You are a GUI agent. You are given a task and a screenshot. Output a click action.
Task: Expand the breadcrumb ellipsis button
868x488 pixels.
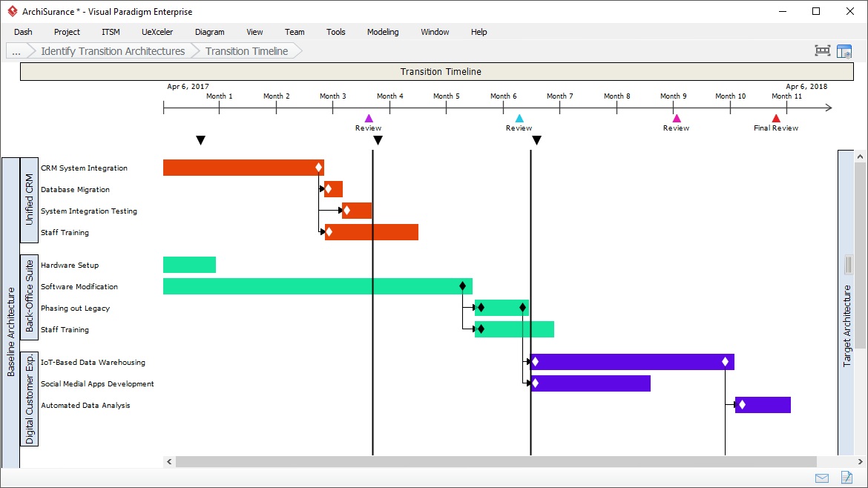point(16,51)
